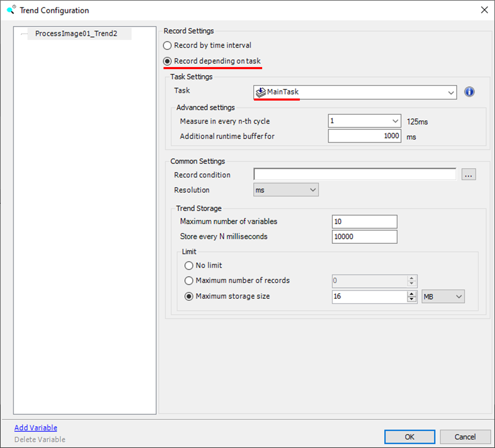This screenshot has width=495, height=448.
Task: Click the Trend Configuration title bar icon
Action: 11,10
